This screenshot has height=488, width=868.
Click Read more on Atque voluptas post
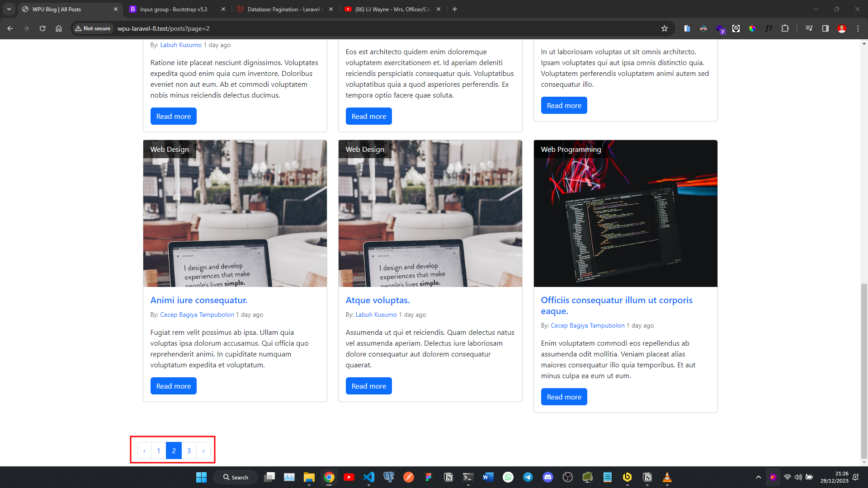[368, 385]
